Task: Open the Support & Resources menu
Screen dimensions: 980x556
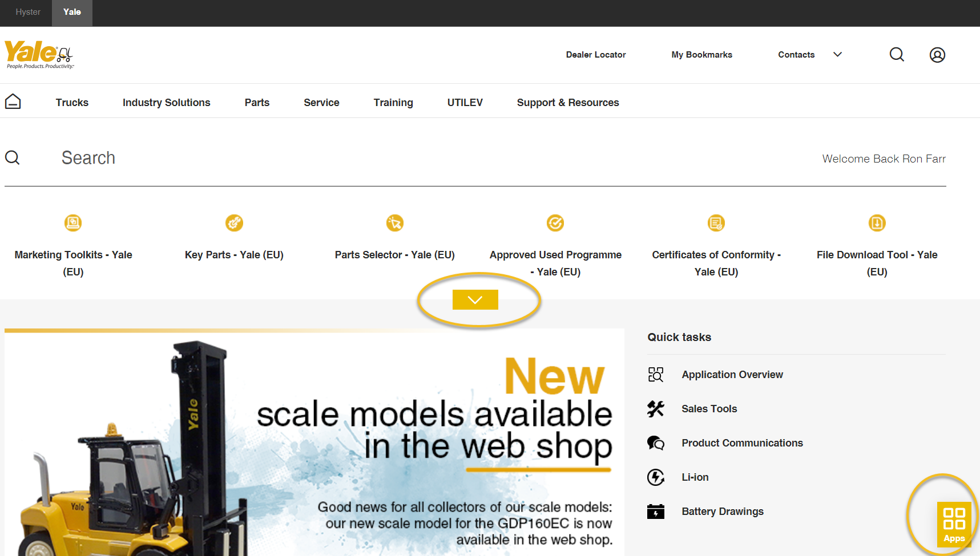Action: click(x=568, y=103)
